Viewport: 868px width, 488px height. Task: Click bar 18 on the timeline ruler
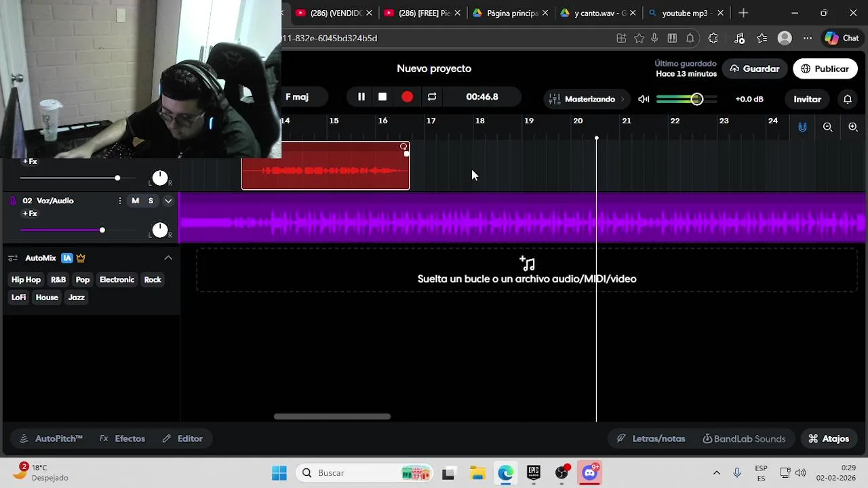click(479, 121)
